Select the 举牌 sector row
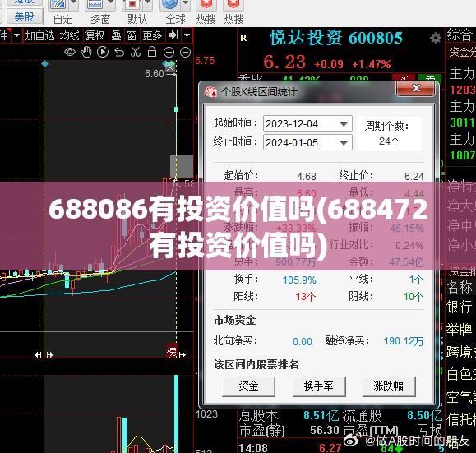The height and width of the screenshot is (453, 476). (460, 330)
